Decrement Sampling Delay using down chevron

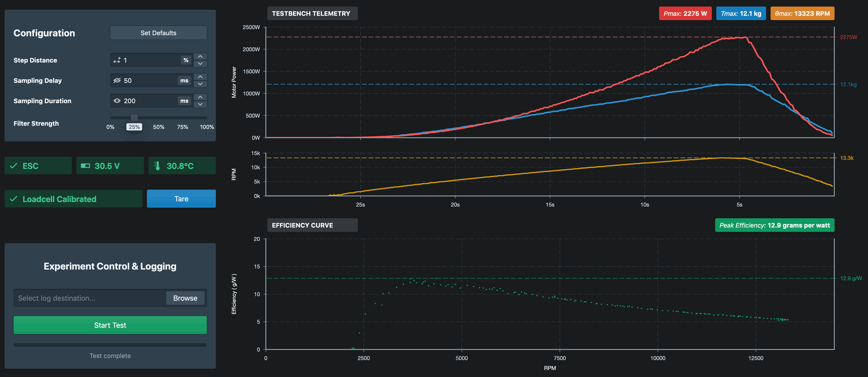(200, 84)
